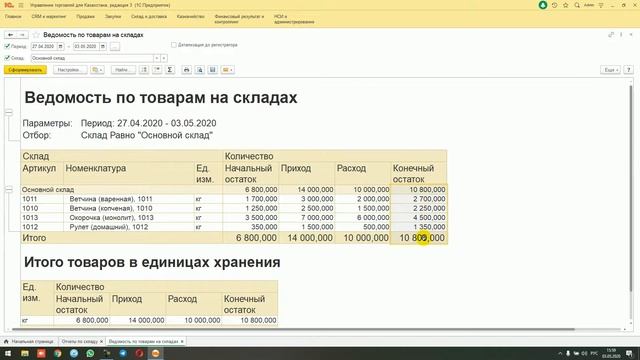This screenshot has width=640, height=360.
Task: Click Windows Start button
Action: [x=8, y=353]
